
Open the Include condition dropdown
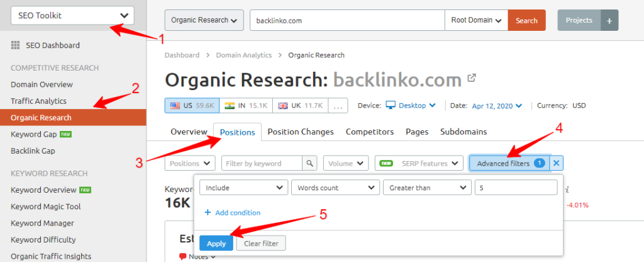(x=243, y=188)
